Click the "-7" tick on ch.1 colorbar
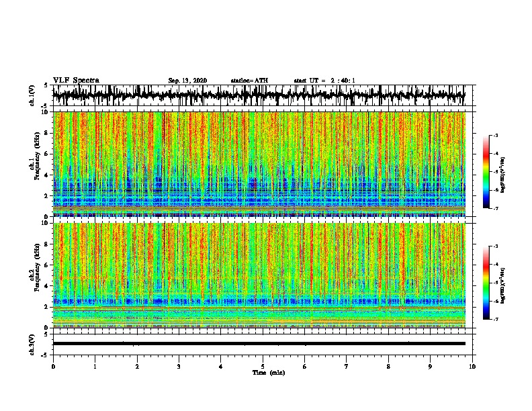This screenshot has height=411, width=532. (496, 208)
